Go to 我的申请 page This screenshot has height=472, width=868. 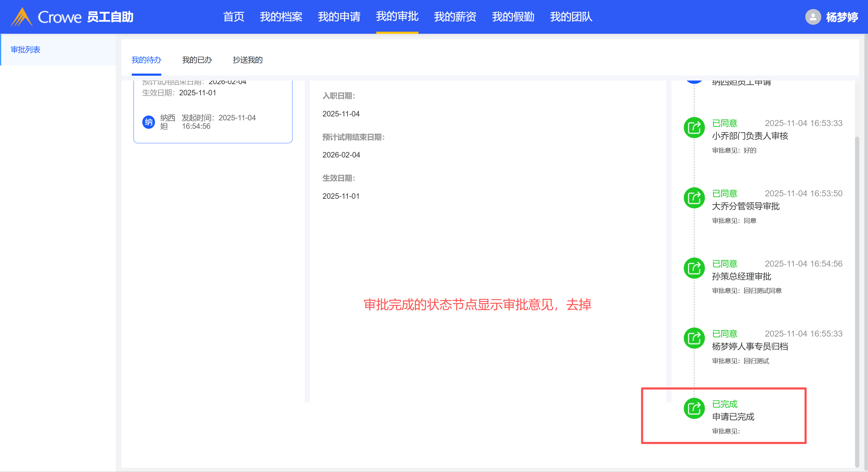coord(339,17)
